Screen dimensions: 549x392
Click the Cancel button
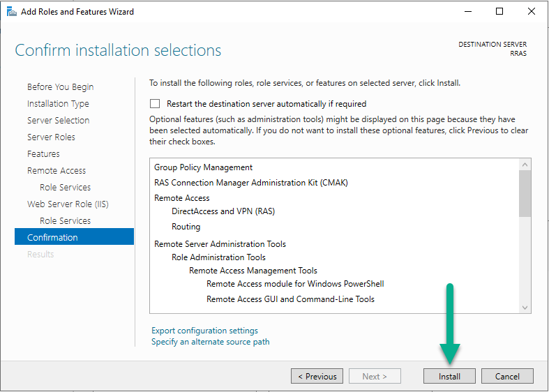tap(507, 376)
